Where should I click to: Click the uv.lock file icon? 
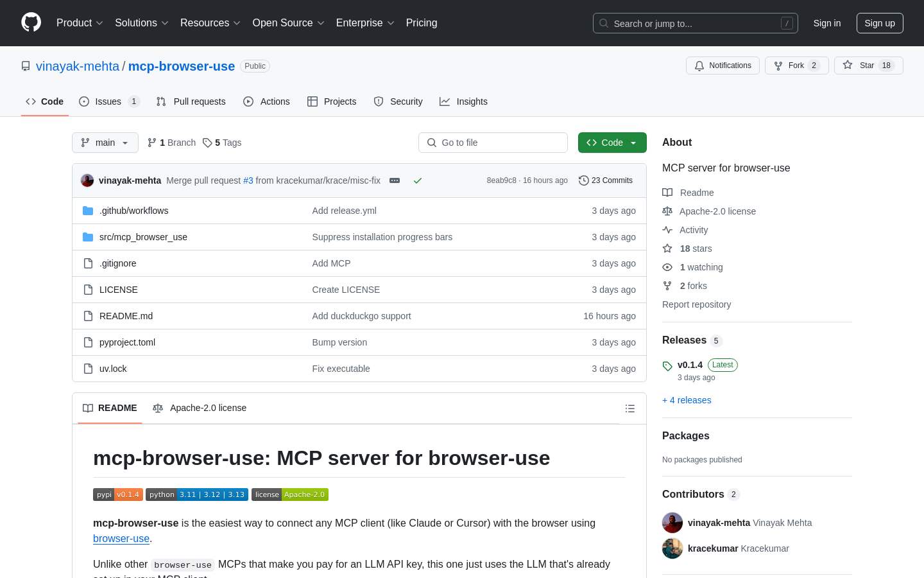click(88, 369)
